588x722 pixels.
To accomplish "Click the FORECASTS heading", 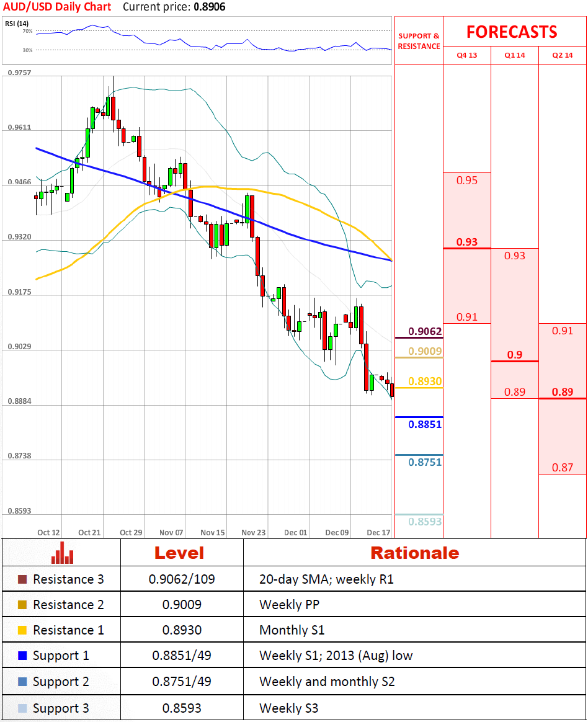I will pyautogui.click(x=512, y=32).
